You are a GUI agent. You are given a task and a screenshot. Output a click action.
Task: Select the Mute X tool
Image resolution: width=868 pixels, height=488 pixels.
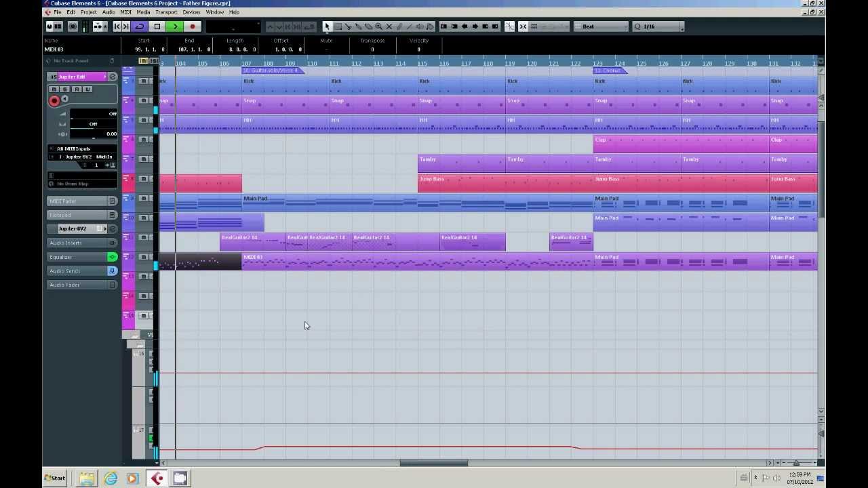tap(389, 26)
